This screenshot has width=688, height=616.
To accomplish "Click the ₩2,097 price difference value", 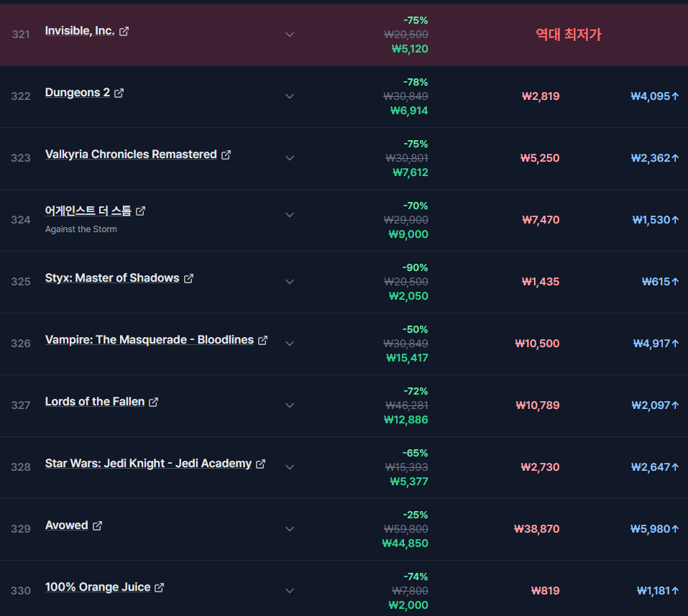I will tap(655, 405).
